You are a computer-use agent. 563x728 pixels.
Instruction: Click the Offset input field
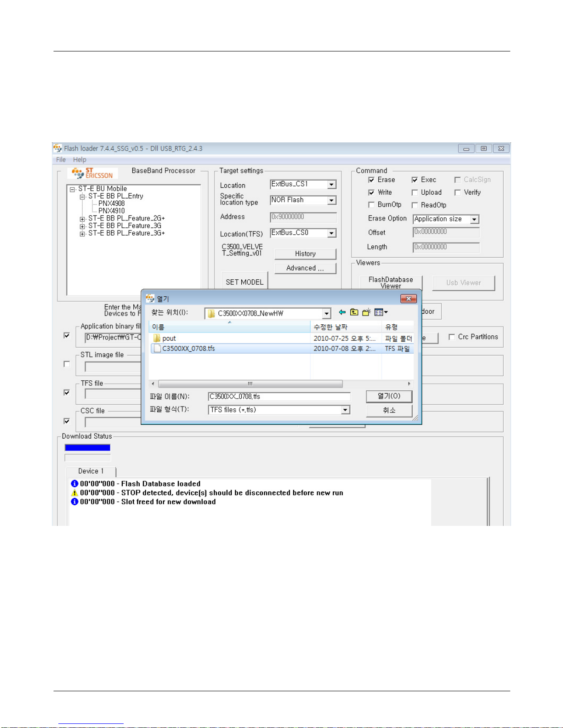click(446, 232)
